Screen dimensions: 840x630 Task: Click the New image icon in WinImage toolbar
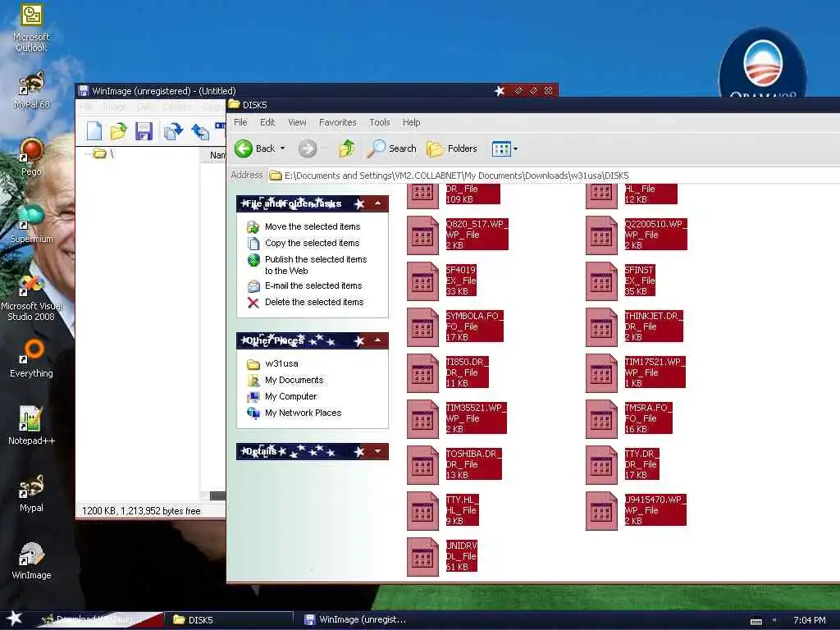coord(94,130)
